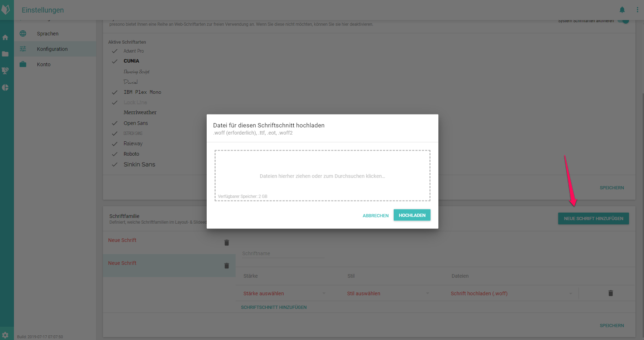This screenshot has height=340, width=644.
Task: Click the notification bell icon
Action: point(622,10)
